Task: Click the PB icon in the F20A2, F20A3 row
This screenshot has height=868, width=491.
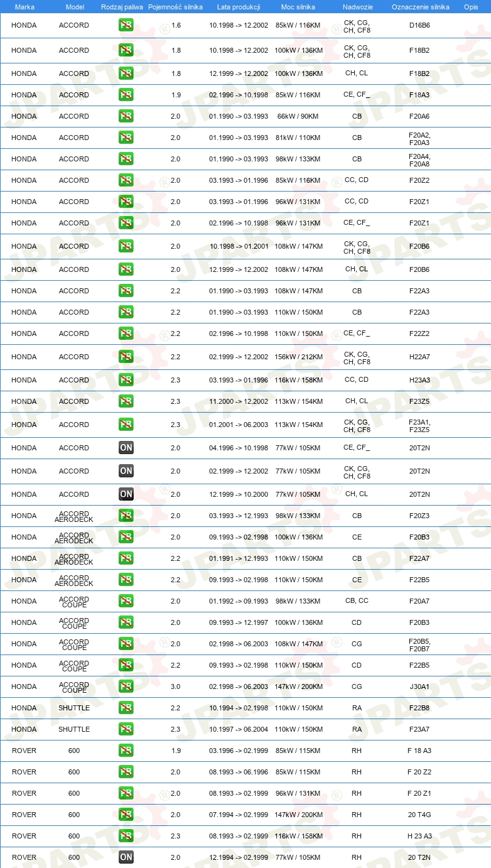Action: (x=126, y=138)
